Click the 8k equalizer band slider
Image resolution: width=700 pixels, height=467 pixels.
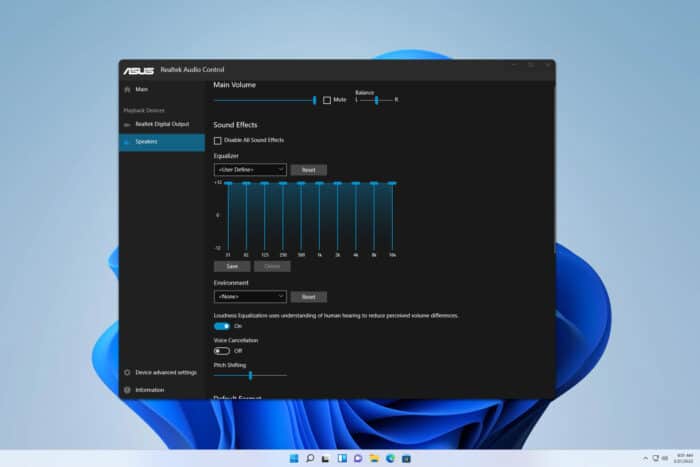pos(374,217)
